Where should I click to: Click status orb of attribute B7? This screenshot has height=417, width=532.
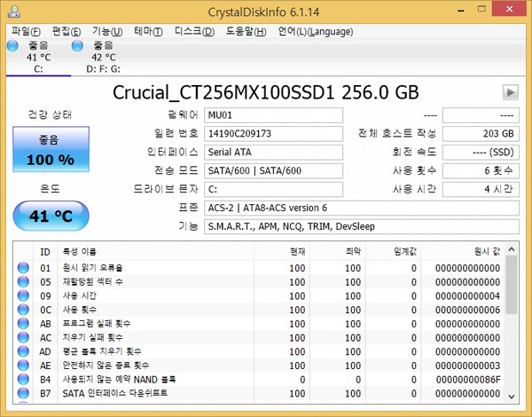[x=23, y=393]
